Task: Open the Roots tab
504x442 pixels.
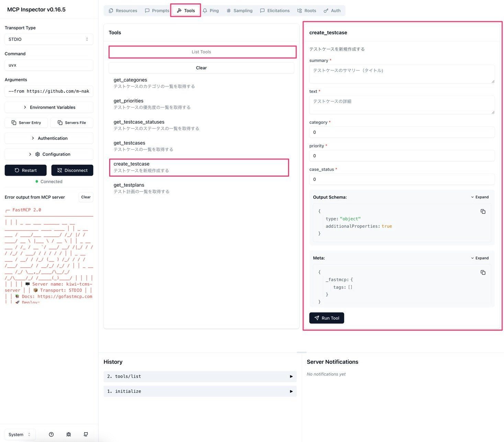Action: [x=307, y=11]
